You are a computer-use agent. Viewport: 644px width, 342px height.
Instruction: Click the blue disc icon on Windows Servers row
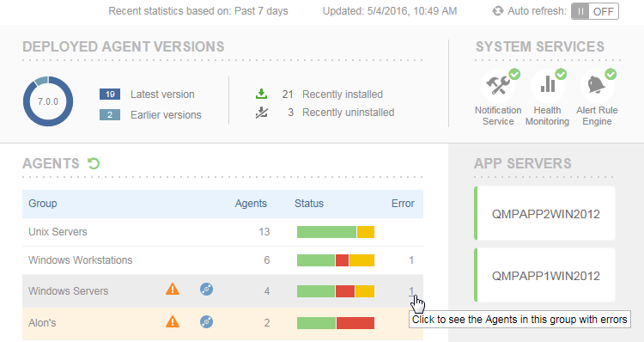point(207,290)
